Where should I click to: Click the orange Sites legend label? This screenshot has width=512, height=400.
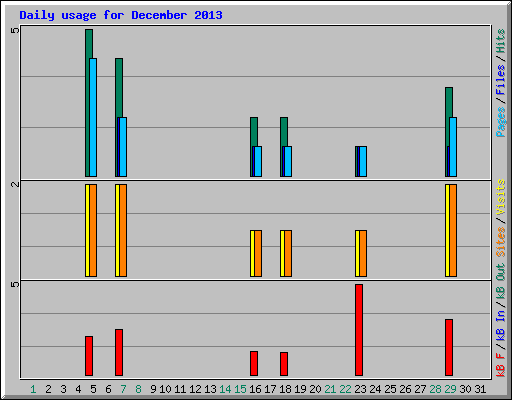tap(500, 242)
